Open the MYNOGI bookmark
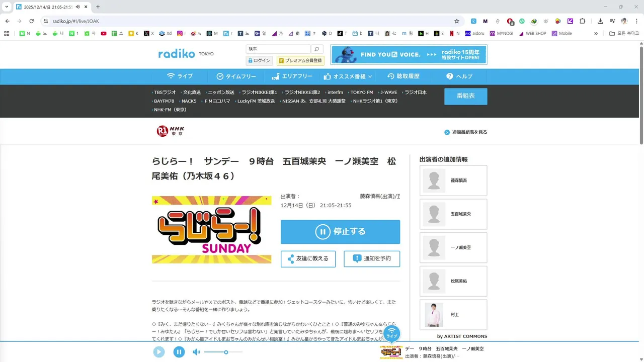 501,34
